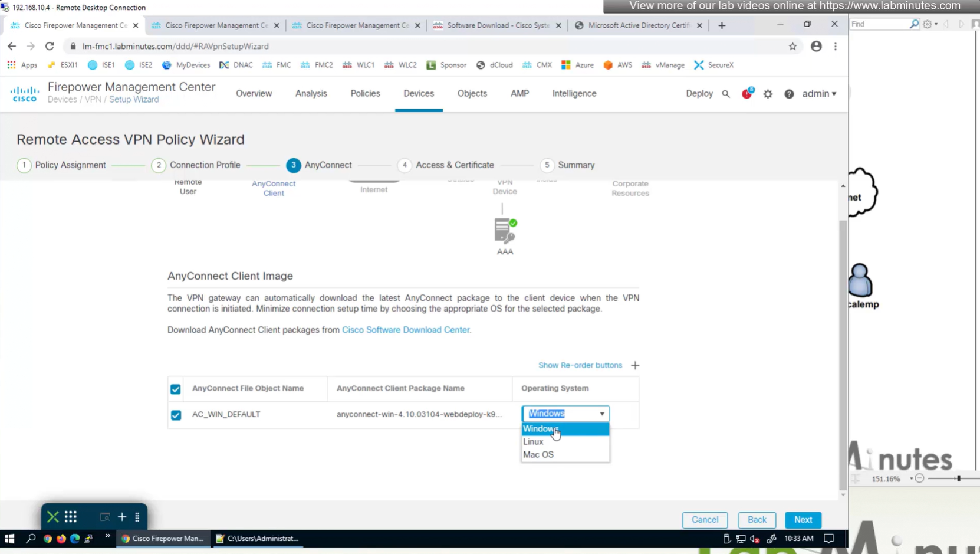Viewport: 980px width, 554px height.
Task: Open the red notifications alert icon
Action: point(746,94)
